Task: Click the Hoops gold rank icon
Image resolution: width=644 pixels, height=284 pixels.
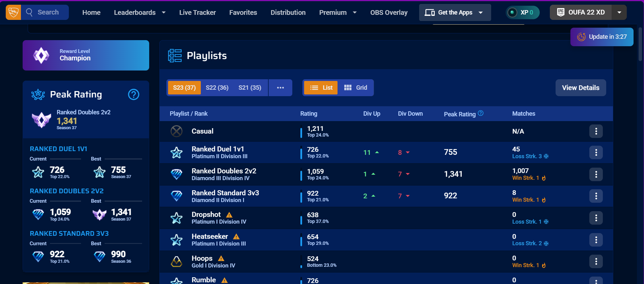Action: pyautogui.click(x=177, y=261)
